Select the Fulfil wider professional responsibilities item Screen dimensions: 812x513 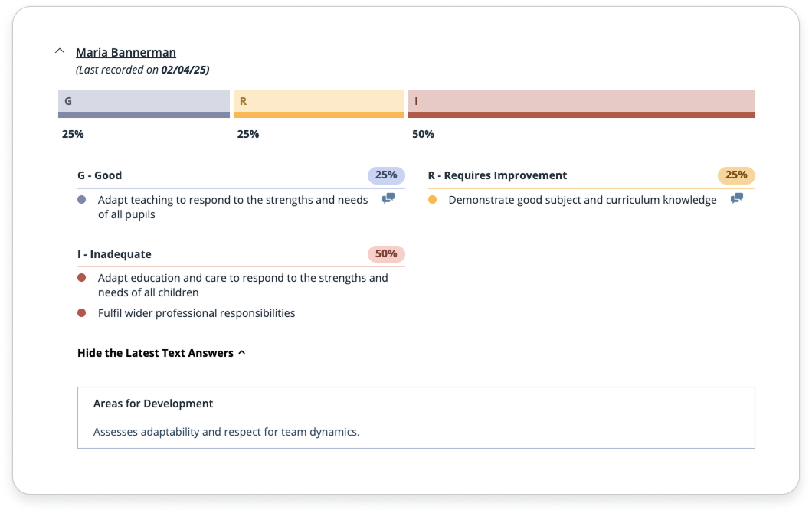coord(196,313)
